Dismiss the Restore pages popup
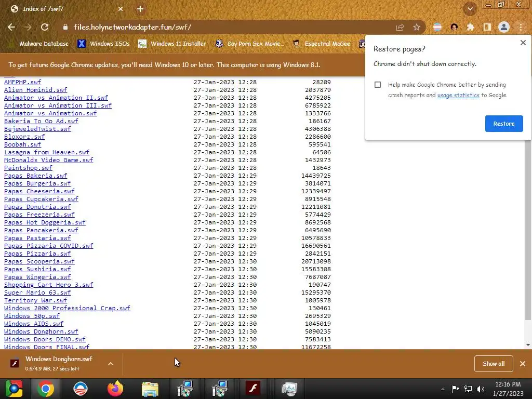532x399 pixels. tap(523, 43)
